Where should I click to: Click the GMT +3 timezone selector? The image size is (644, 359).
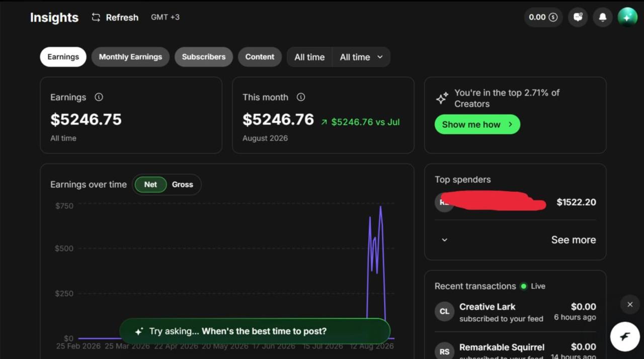pyautogui.click(x=165, y=17)
